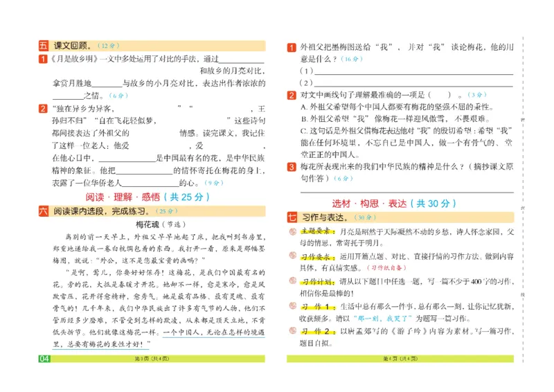Click the green 04 page number box

[x=44, y=359]
